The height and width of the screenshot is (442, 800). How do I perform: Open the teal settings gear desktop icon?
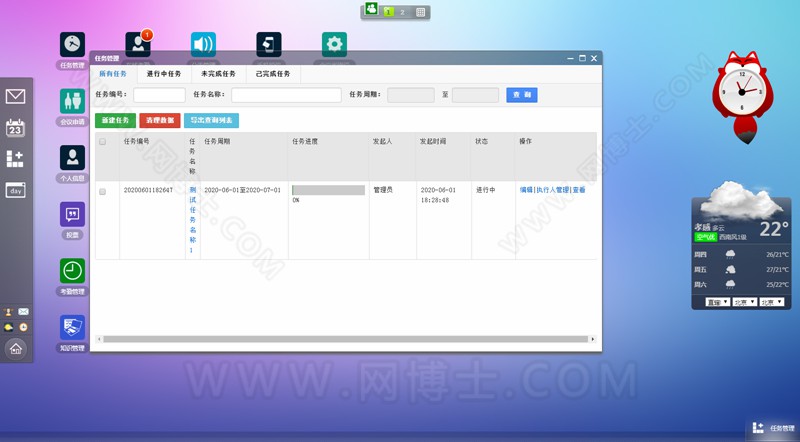[334, 44]
